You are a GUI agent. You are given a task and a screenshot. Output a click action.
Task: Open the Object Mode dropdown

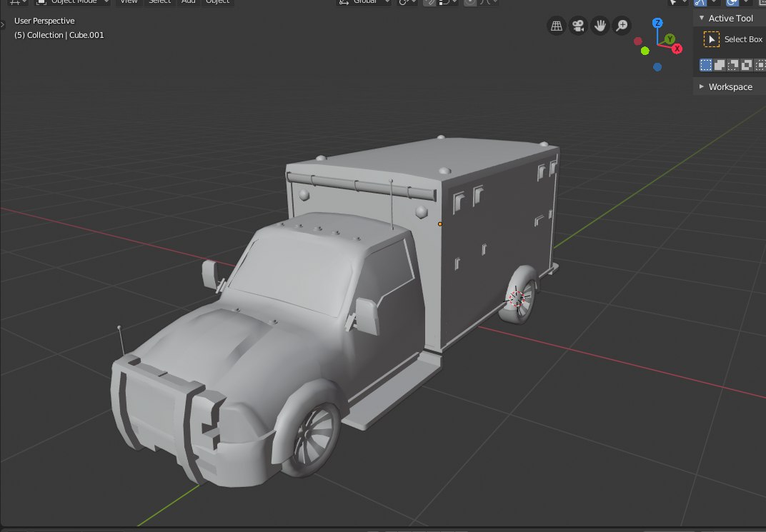73,2
